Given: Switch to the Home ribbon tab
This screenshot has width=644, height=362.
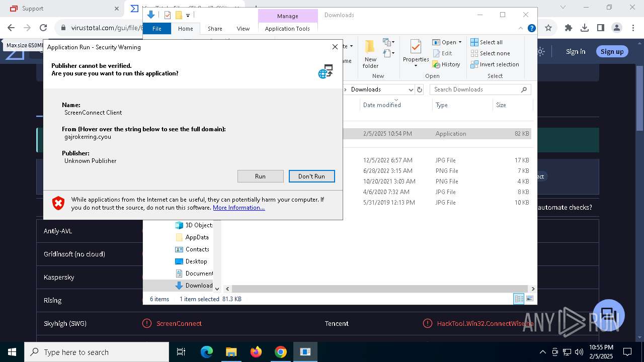Looking at the screenshot, I should point(185,29).
